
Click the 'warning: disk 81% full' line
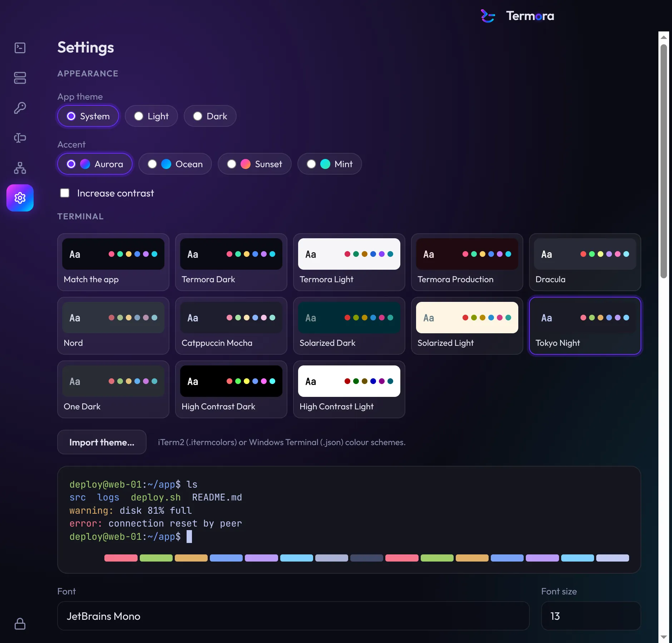tap(131, 510)
